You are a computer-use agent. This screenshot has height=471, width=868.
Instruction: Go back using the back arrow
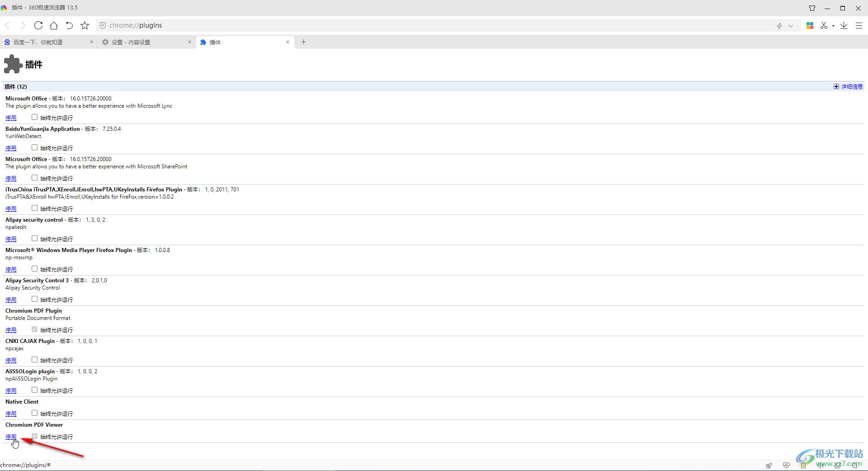click(8, 25)
